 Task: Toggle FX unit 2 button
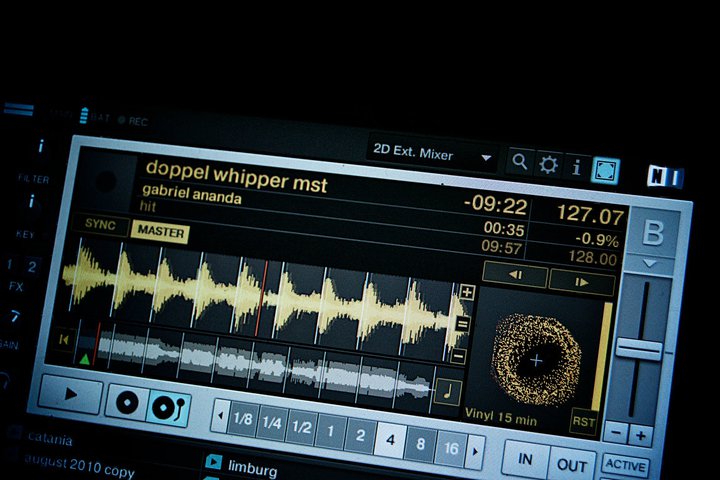click(x=32, y=267)
